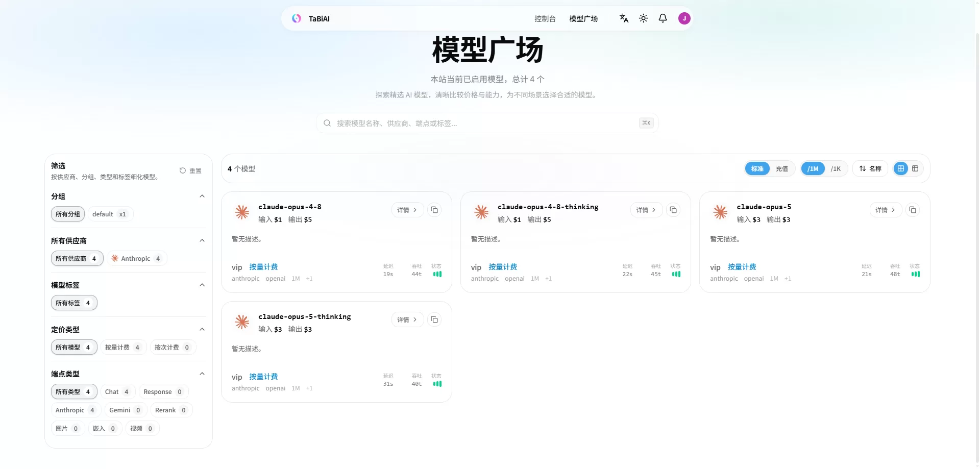Go to 控制台 in top navigation
Screen dimensions: 980x469
pos(545,19)
